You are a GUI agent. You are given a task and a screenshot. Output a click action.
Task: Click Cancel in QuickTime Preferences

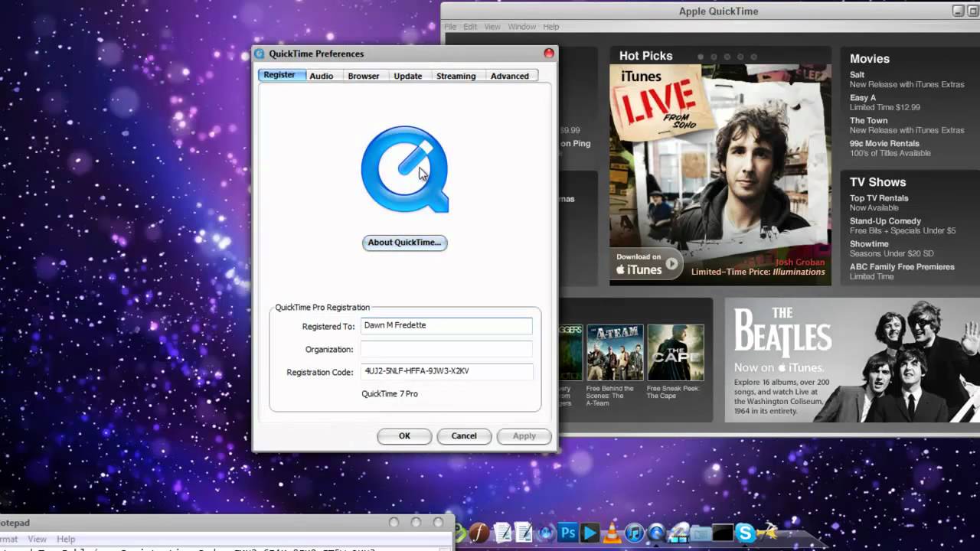[464, 436]
